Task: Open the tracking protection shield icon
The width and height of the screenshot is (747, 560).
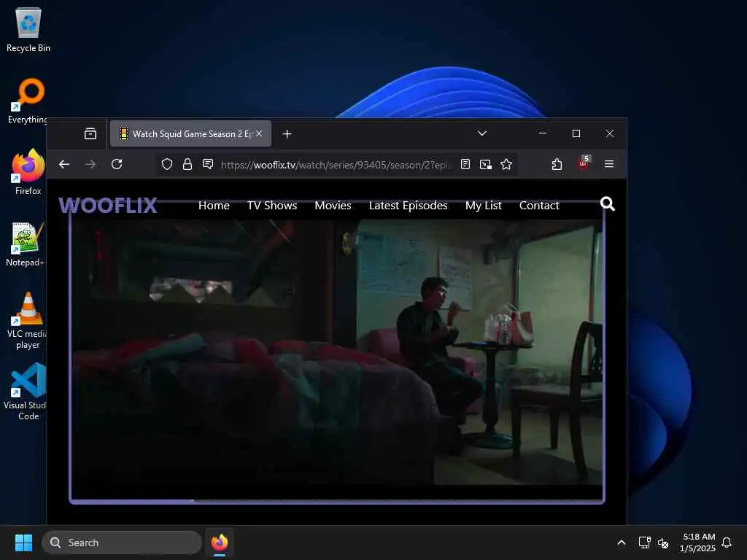Action: point(167,164)
